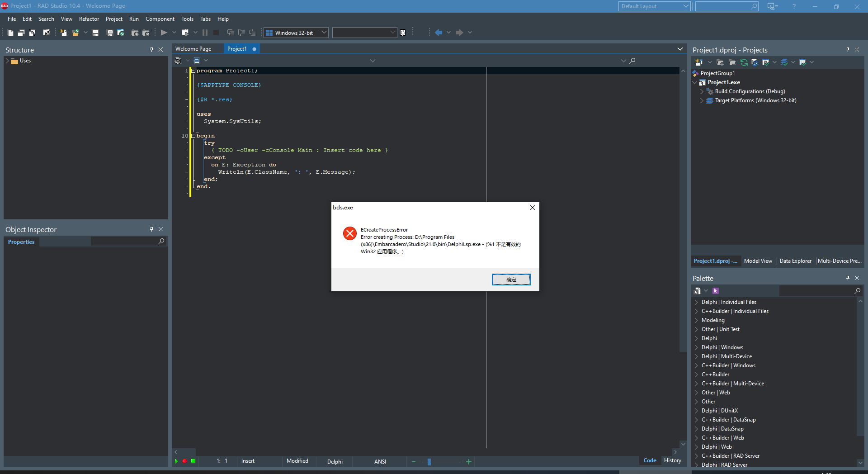This screenshot has height=474, width=868.
Task: Click the search magnifier in the editor navigation bar
Action: point(632,61)
